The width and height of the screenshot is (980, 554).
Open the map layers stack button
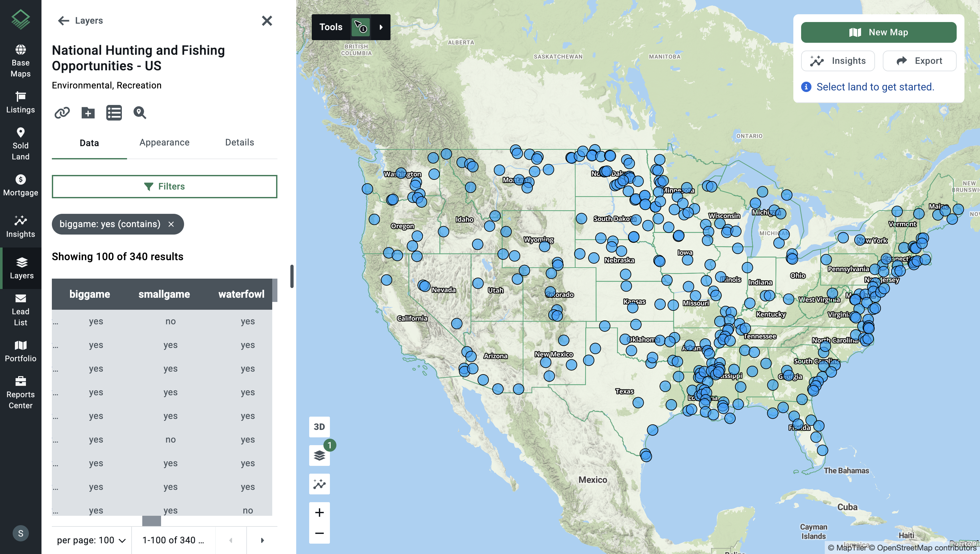pyautogui.click(x=319, y=455)
